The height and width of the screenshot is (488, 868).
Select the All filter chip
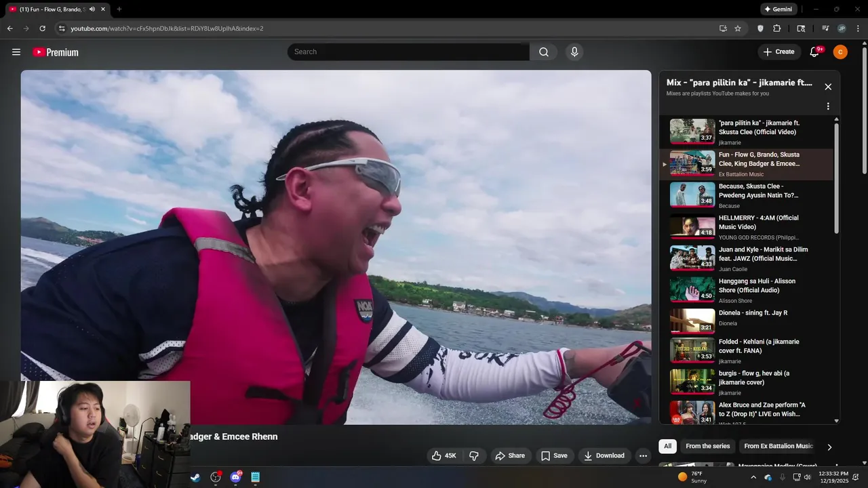click(x=667, y=446)
